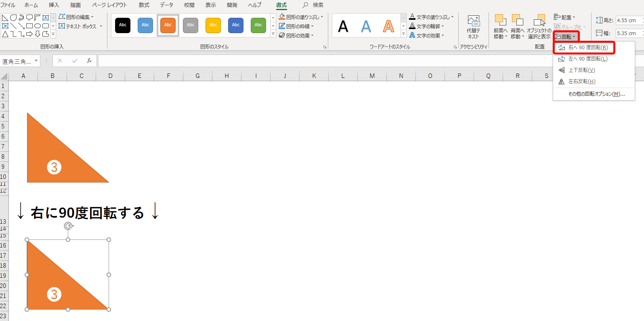
Task: Expand the shapes gallery More button
Action: click(x=53, y=34)
